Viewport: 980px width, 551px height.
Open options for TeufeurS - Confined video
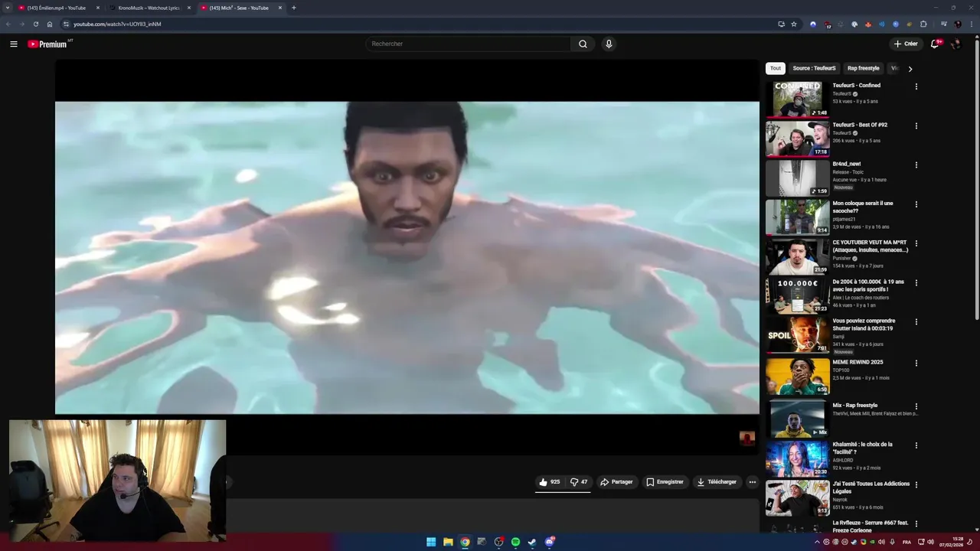click(916, 86)
